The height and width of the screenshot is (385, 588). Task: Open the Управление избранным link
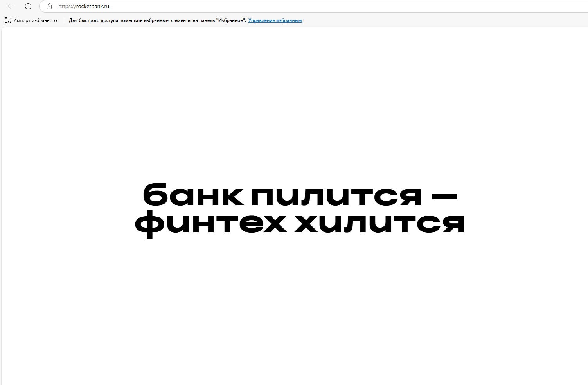point(275,20)
